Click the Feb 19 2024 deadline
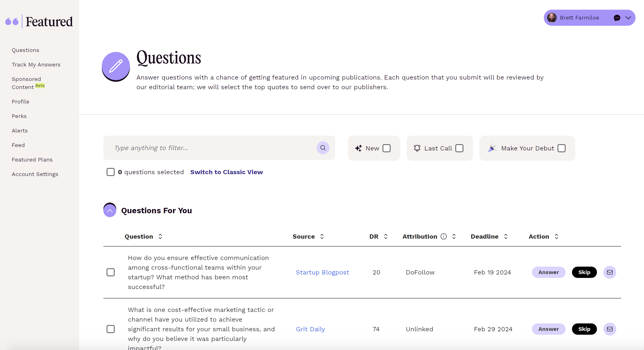644x350 pixels. 493,272
